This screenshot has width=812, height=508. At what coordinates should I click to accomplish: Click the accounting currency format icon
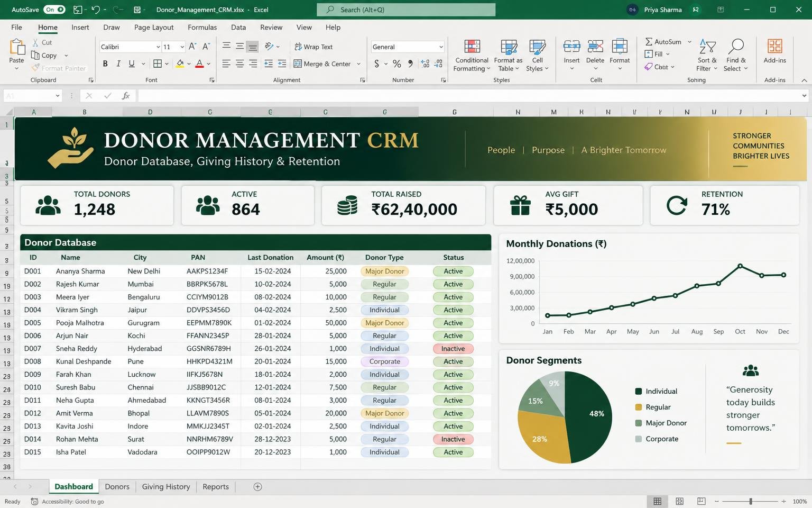376,63
